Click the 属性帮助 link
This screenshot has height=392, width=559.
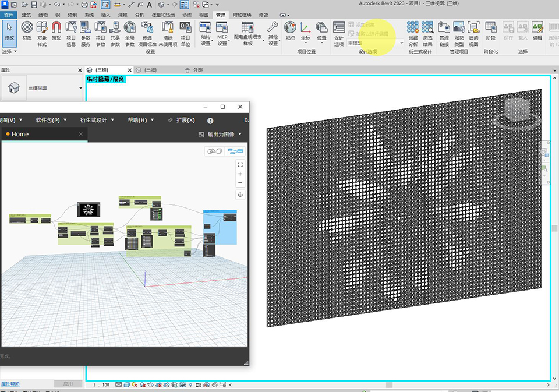pyautogui.click(x=10, y=384)
